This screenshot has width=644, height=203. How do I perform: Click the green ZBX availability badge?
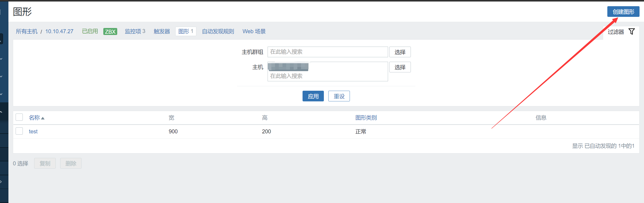[110, 31]
